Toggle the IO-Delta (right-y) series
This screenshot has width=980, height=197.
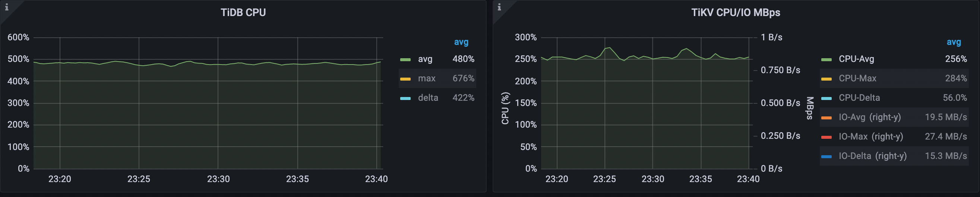pyautogui.click(x=872, y=156)
